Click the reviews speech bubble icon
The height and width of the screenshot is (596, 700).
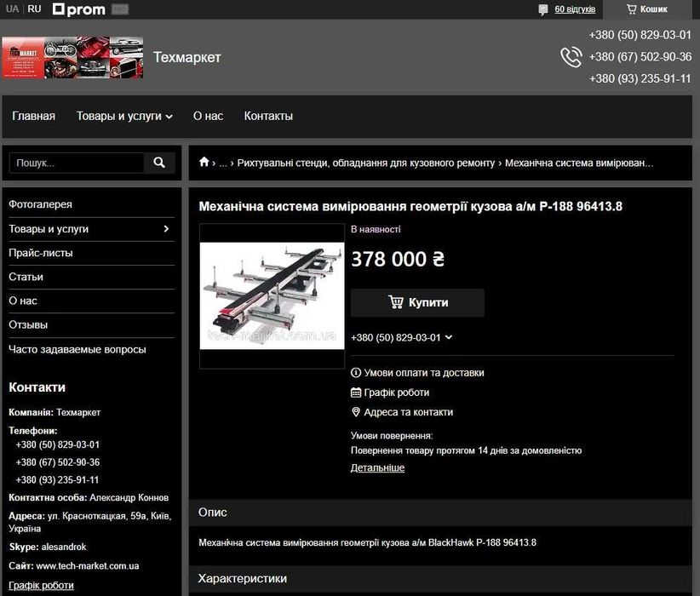(542, 9)
